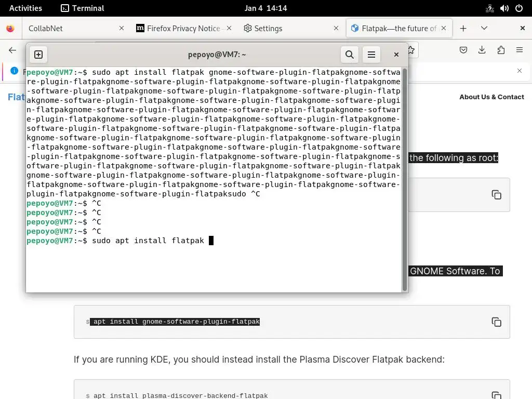Open the Terminal app menu in top bar
532x399 pixels.
click(x=83, y=8)
